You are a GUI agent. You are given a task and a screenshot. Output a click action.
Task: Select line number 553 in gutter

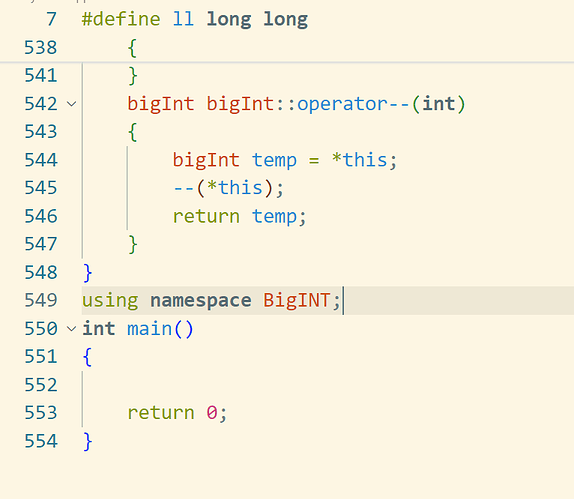(x=41, y=413)
